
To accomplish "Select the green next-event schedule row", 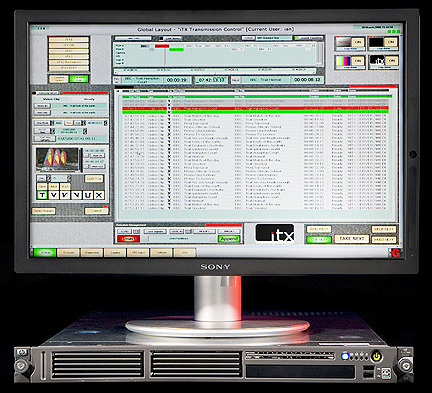I will (x=255, y=112).
